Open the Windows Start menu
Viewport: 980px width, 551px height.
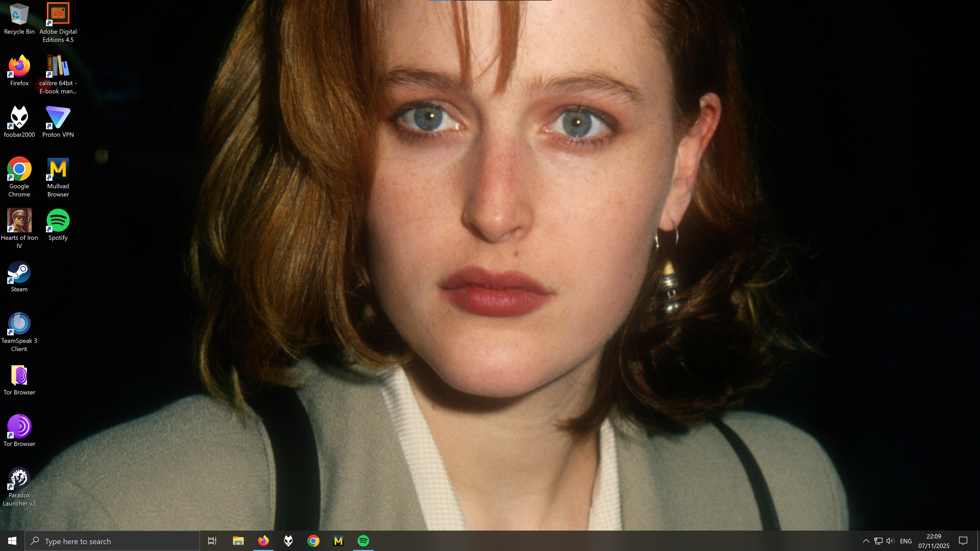click(x=12, y=541)
